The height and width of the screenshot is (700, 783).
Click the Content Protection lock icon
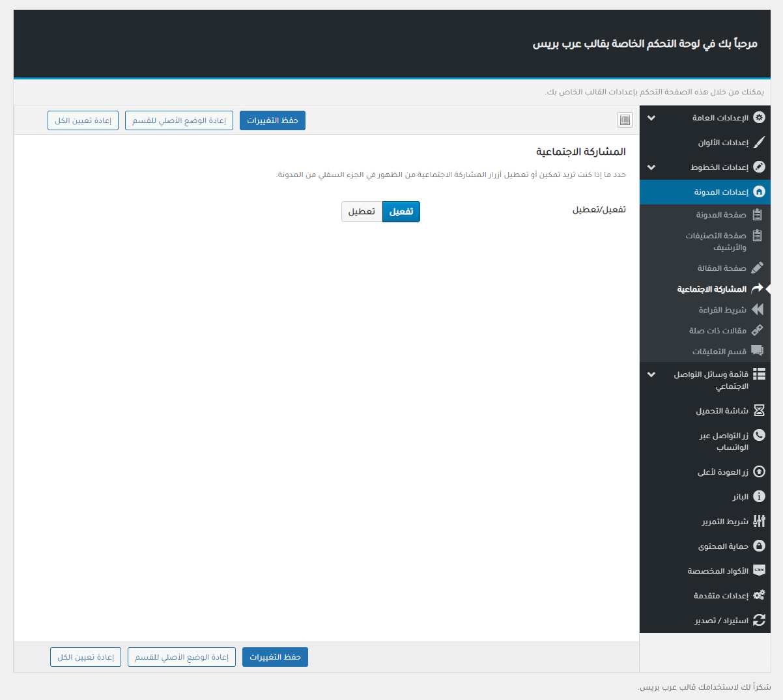click(x=759, y=546)
